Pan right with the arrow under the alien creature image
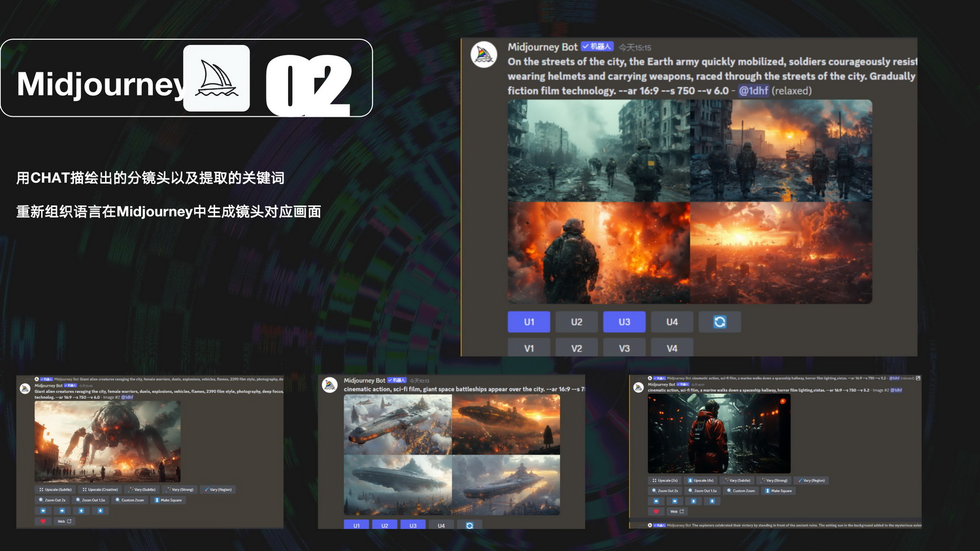 point(62,511)
